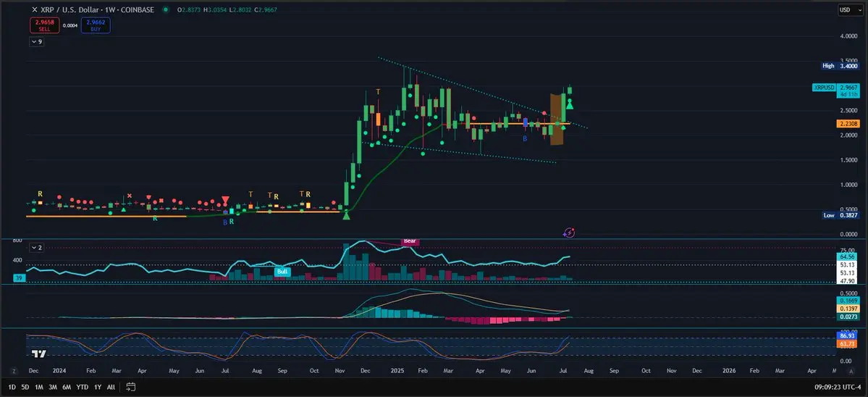Click the Bear label in the RSI pane
This screenshot has height=397, width=868.
[410, 241]
